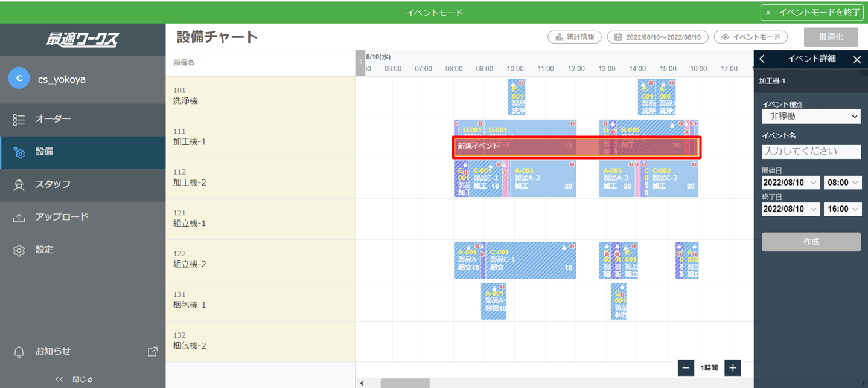Click the notification bell icon
Viewport: 868px width, 388px height.
coord(19,352)
